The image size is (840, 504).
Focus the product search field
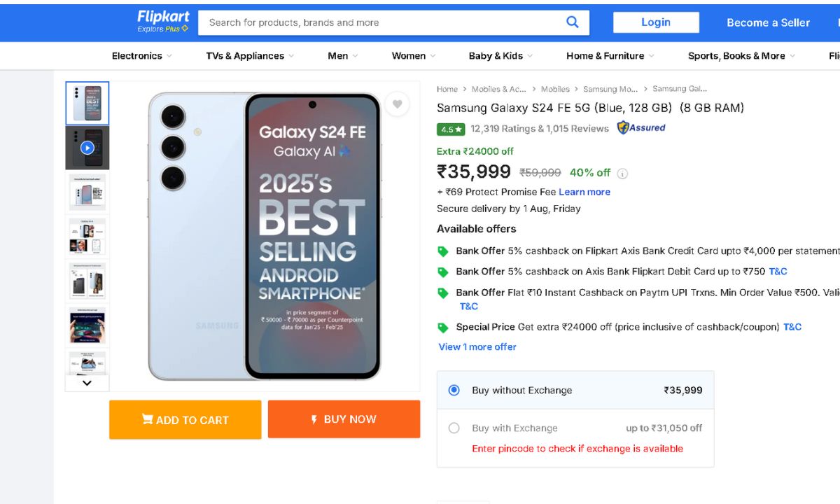pyautogui.click(x=381, y=22)
